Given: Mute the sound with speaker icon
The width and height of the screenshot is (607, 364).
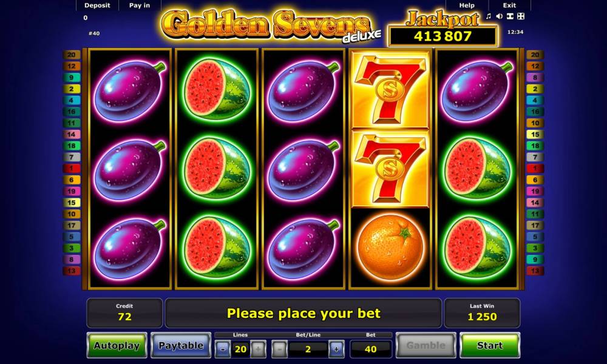Looking at the screenshot, I should coord(500,16).
